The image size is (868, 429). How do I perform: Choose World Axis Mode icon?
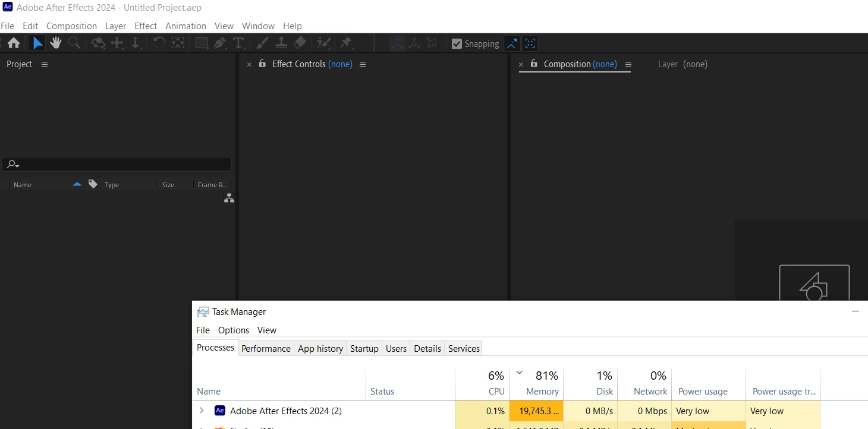tap(414, 43)
